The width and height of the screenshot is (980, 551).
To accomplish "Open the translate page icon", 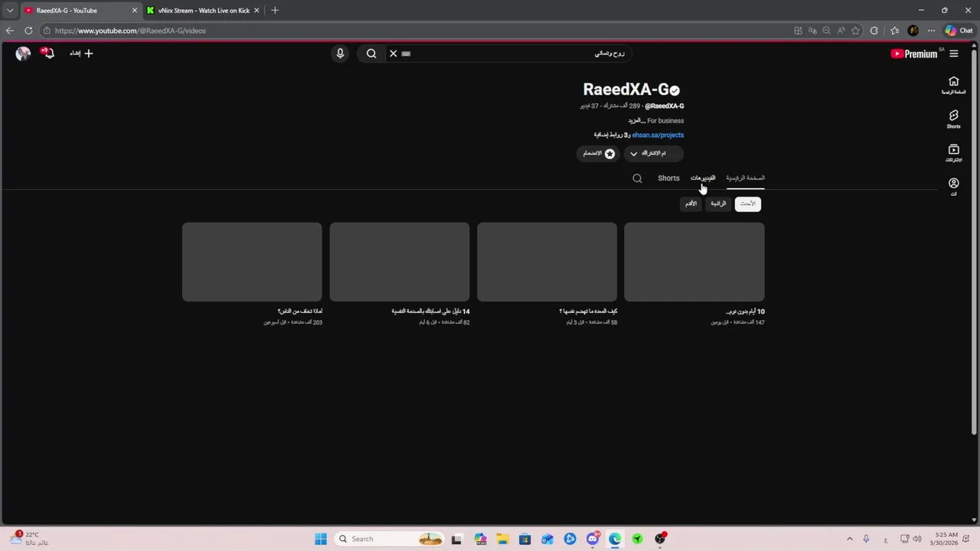I will 812,31.
